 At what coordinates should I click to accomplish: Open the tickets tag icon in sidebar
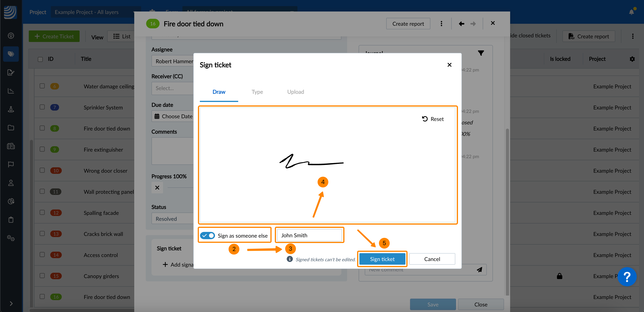point(11,54)
